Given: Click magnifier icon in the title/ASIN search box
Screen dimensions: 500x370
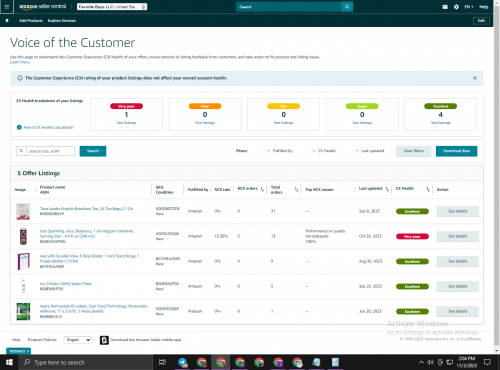Looking at the screenshot, I should tap(21, 151).
